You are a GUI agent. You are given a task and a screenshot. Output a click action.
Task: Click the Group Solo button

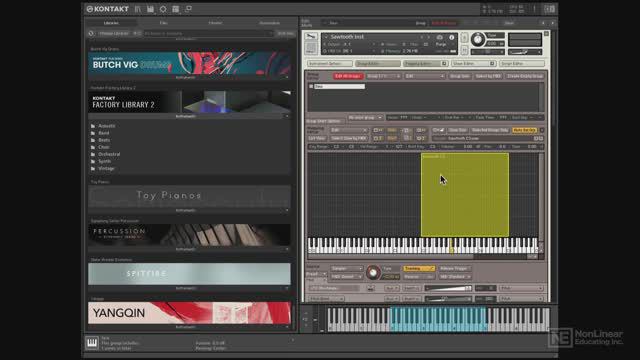point(460,76)
